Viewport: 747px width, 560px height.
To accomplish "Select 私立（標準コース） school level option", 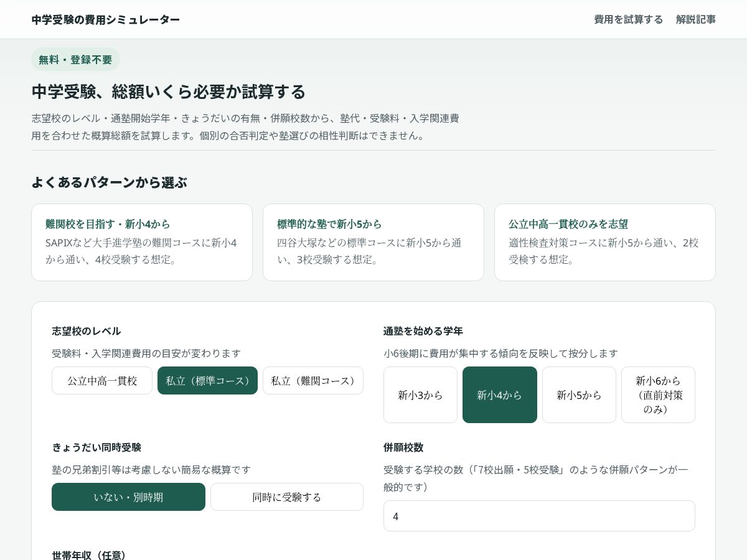I will click(207, 380).
